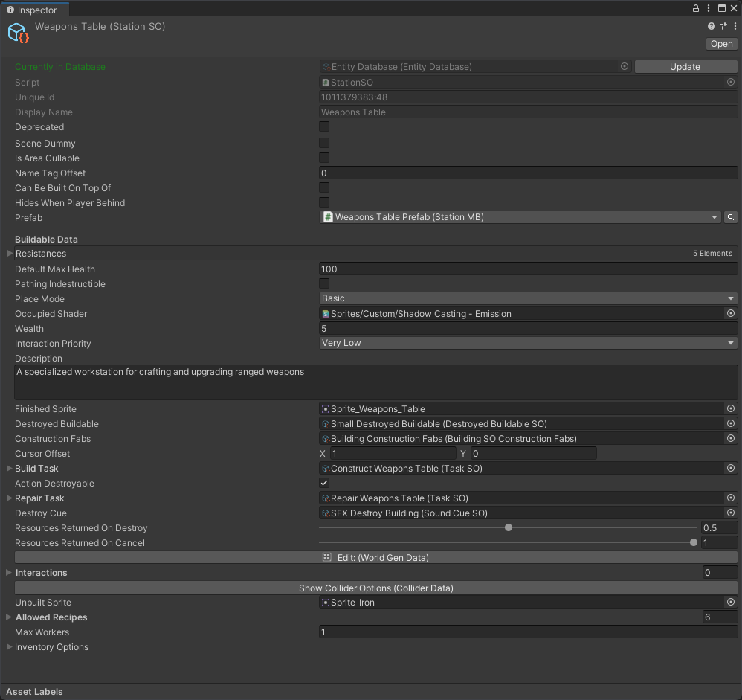Click the StationSO script file icon
The width and height of the screenshot is (742, 700).
pyautogui.click(x=326, y=83)
